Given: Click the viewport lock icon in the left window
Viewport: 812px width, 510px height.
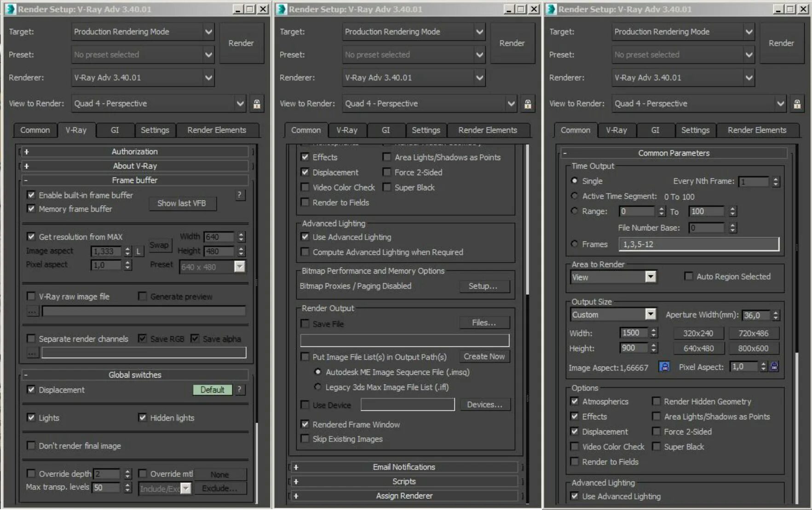Looking at the screenshot, I should pyautogui.click(x=257, y=104).
